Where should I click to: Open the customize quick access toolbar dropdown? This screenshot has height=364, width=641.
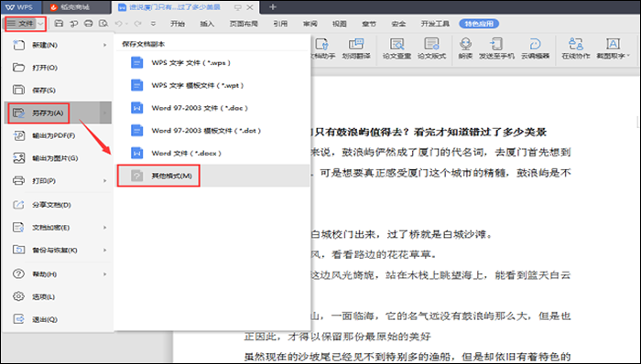pyautogui.click(x=153, y=24)
